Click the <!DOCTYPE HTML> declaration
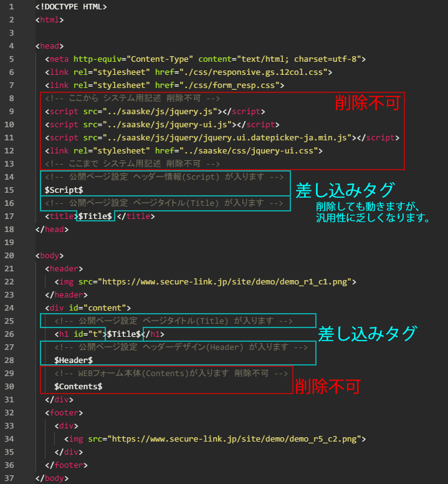448x484 pixels. [71, 6]
